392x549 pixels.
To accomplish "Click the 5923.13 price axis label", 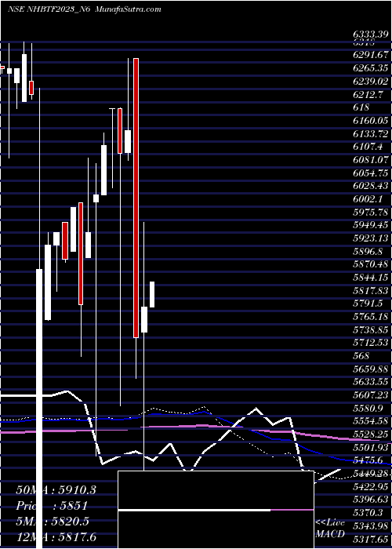I will 370,238.
